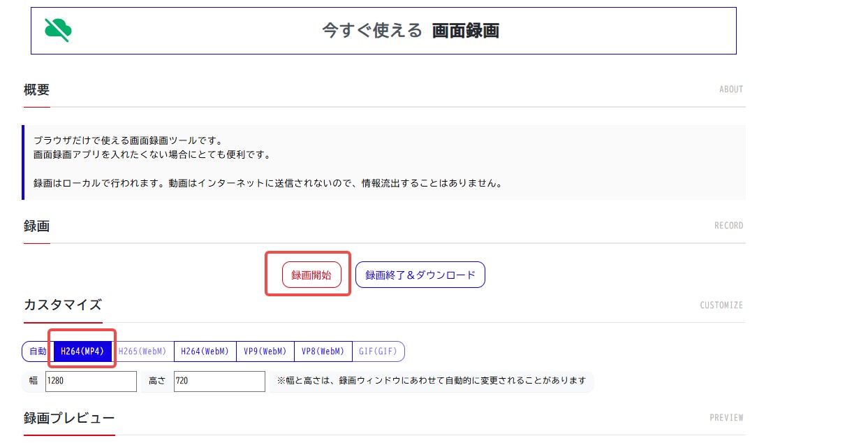
Task: Click the line ブラウザだけで使える画面録画ツールです
Action: [x=128, y=140]
